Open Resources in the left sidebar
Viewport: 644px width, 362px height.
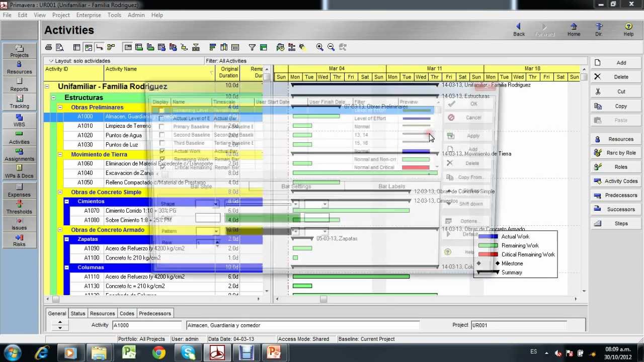click(19, 67)
